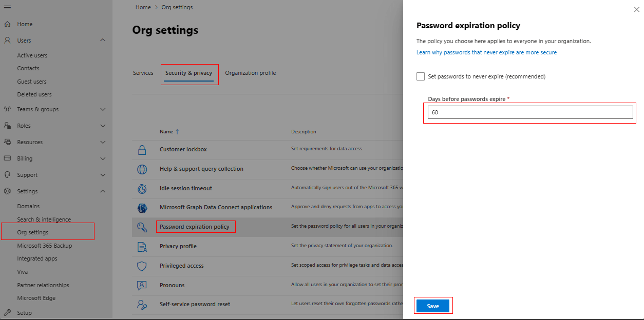The height and width of the screenshot is (320, 644).
Task: Enable set passwords to never expire
Action: (421, 76)
